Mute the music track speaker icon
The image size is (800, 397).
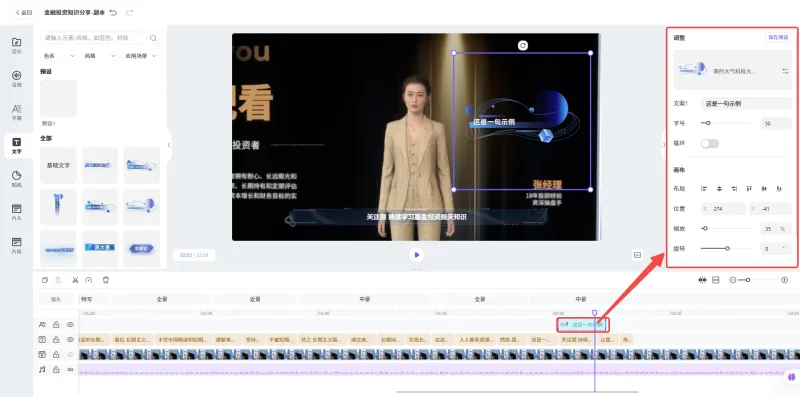coord(70,369)
